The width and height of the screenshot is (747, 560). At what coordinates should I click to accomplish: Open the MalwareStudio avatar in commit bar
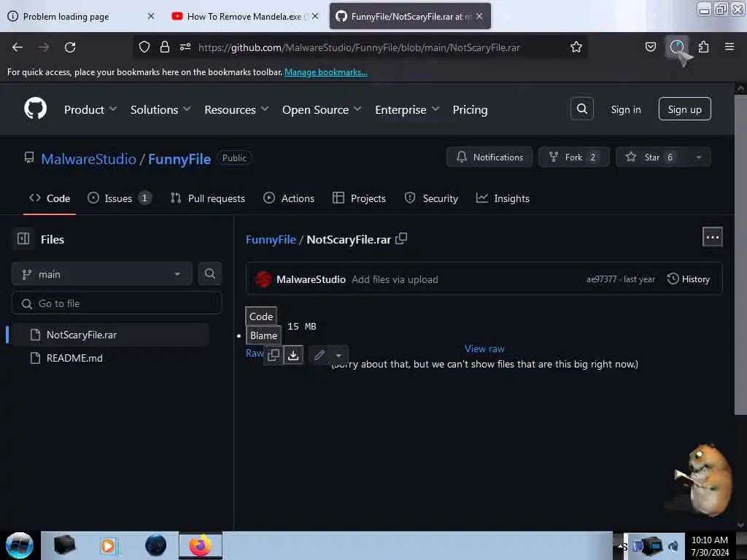263,279
